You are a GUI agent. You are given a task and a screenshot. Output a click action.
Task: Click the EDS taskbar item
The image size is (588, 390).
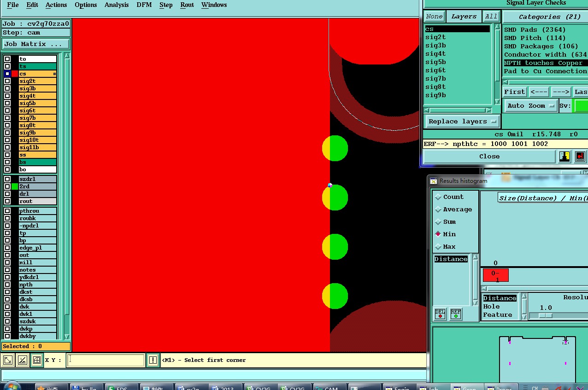pyautogui.click(x=121, y=388)
